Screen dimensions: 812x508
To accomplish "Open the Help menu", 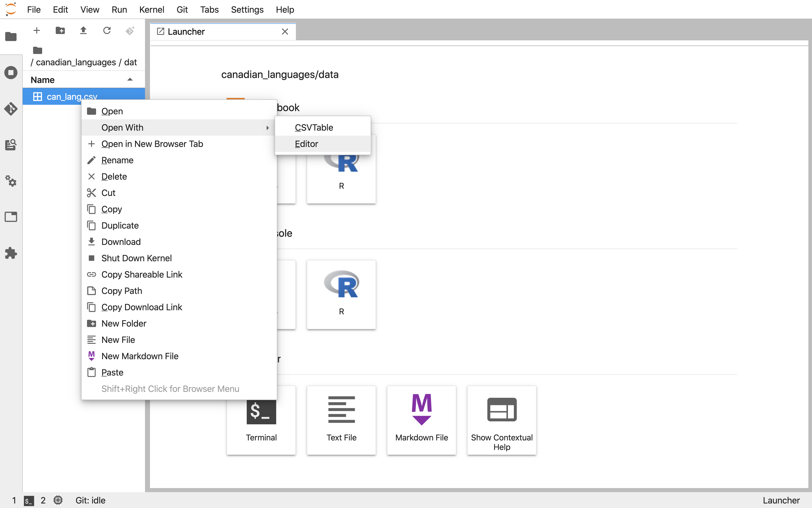I will click(285, 9).
